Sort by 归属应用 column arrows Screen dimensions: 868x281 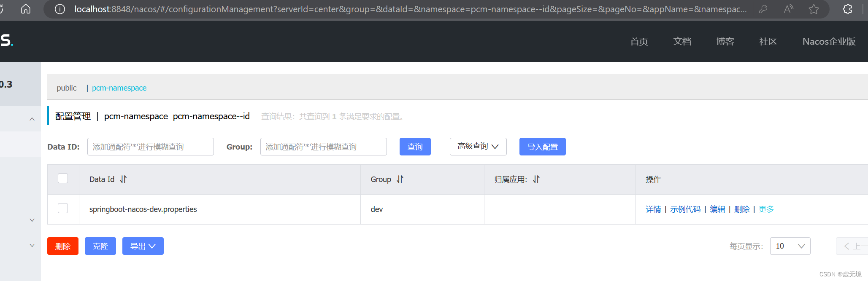tap(536, 179)
